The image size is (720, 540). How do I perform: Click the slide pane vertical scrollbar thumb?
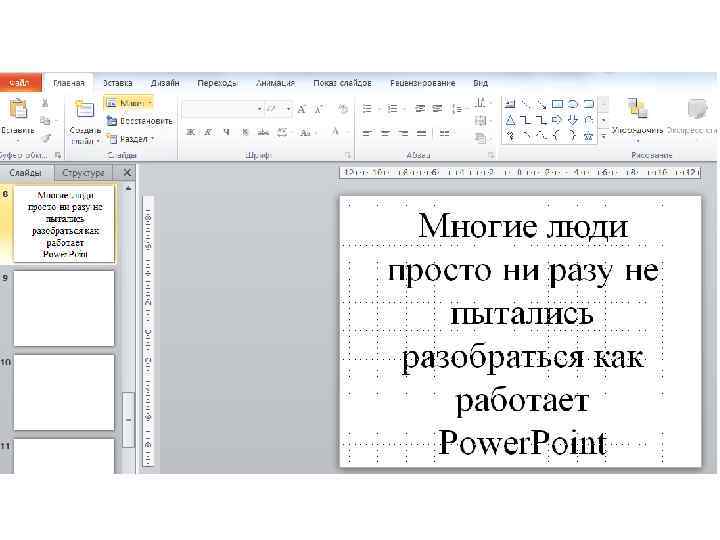(x=129, y=419)
